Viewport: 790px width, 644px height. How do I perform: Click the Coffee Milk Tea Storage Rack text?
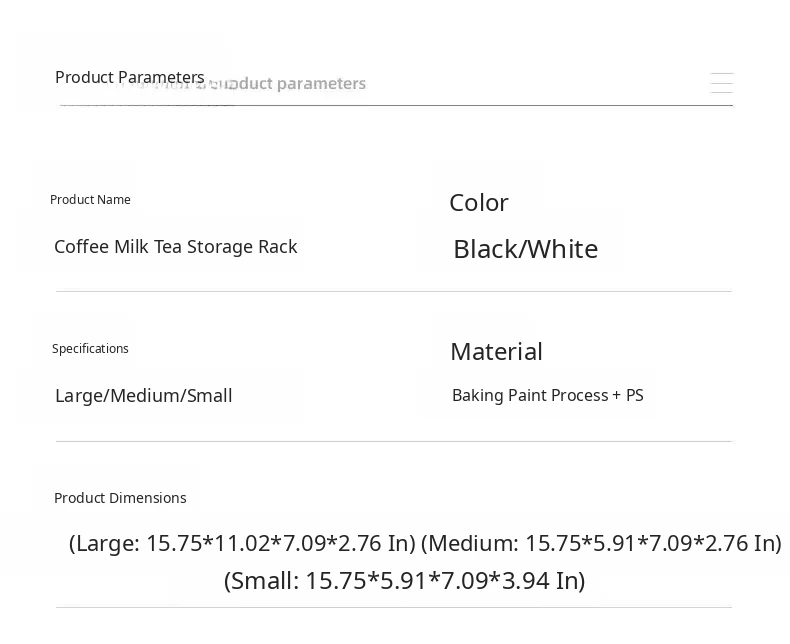[175, 247]
